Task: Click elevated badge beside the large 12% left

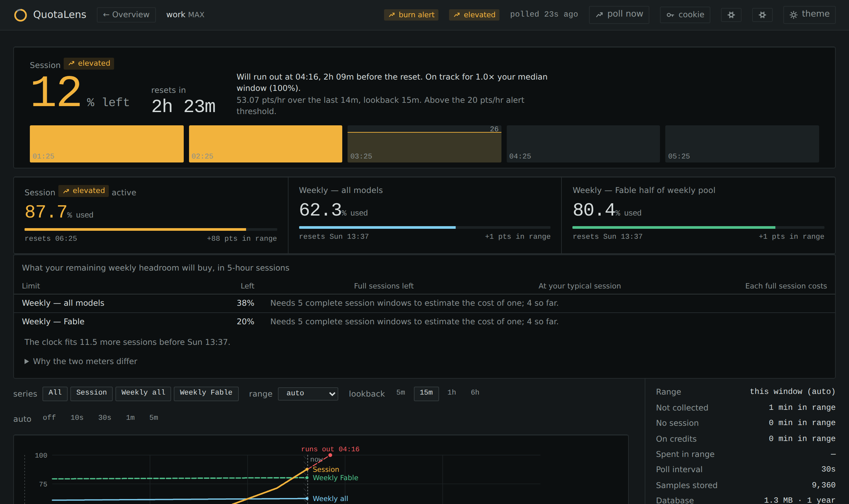Action: coord(89,63)
